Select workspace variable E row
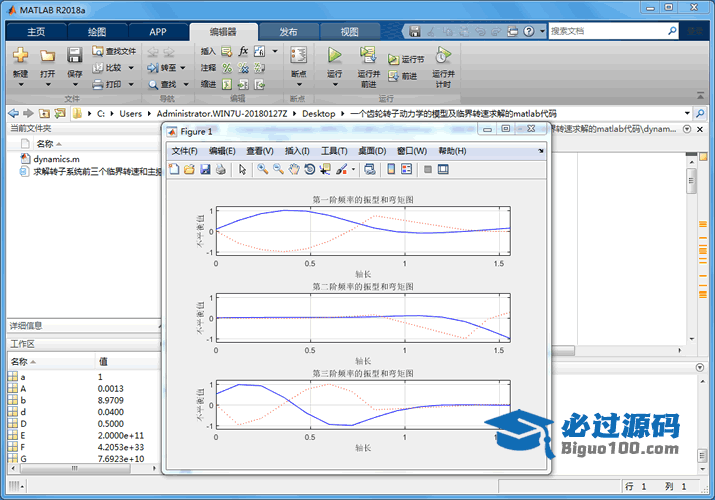This screenshot has height=500, width=715. click(83, 435)
